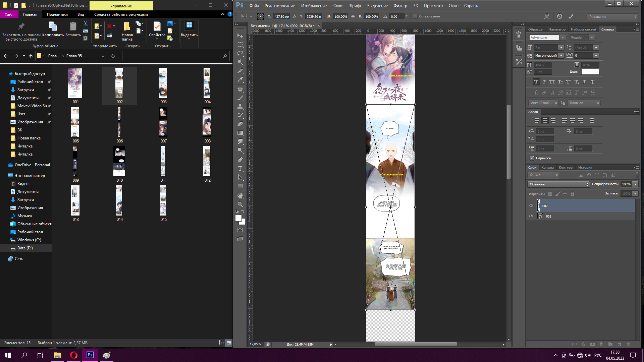Click the create new layer icon
The width and height of the screenshot is (644, 362).
pos(619,344)
